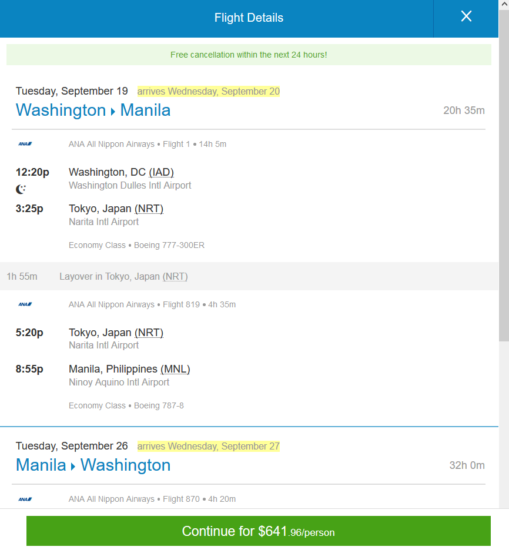Click the Manila to Washington heading
This screenshot has width=509, height=550.
coord(93,465)
